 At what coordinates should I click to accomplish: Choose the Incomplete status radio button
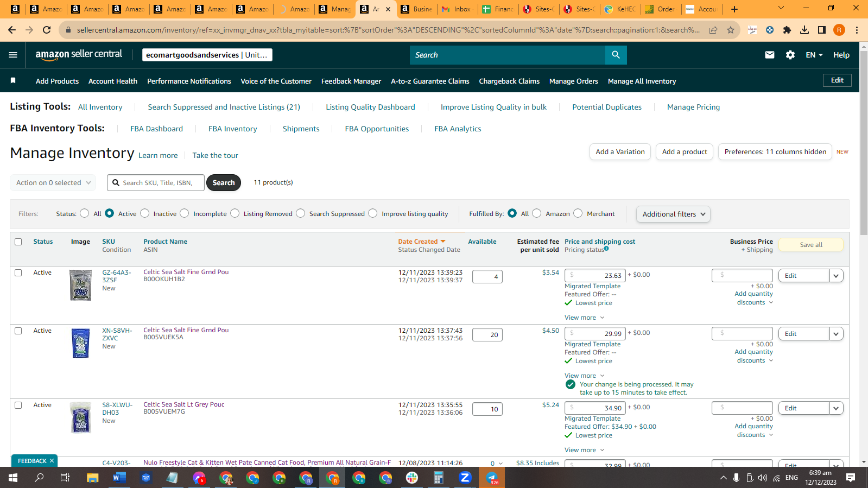pos(185,213)
